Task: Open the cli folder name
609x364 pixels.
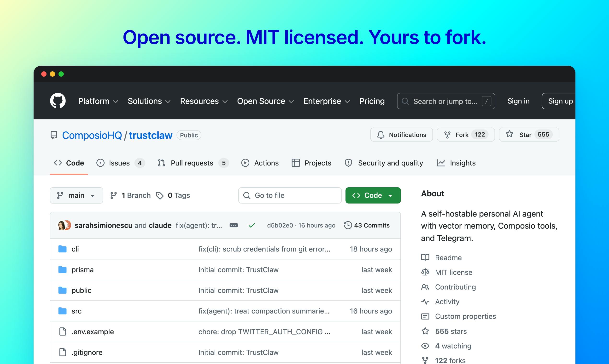Action: (75, 249)
